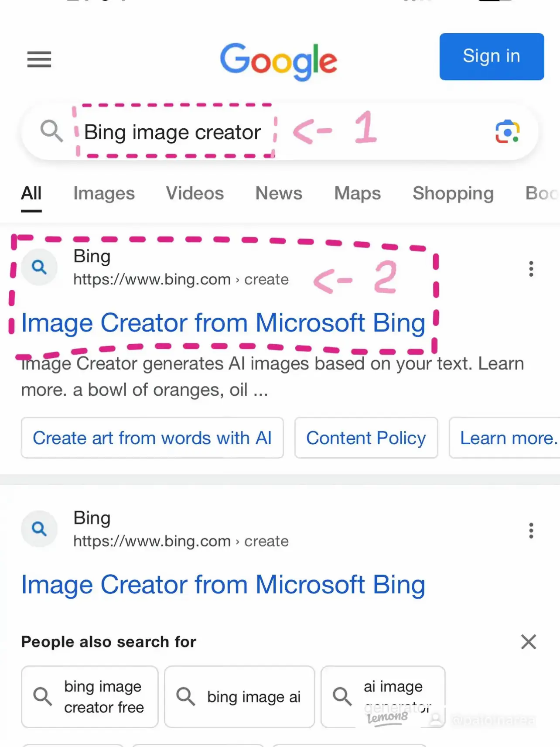The image size is (560, 747).
Task: Click the Sign in button
Action: [492, 56]
